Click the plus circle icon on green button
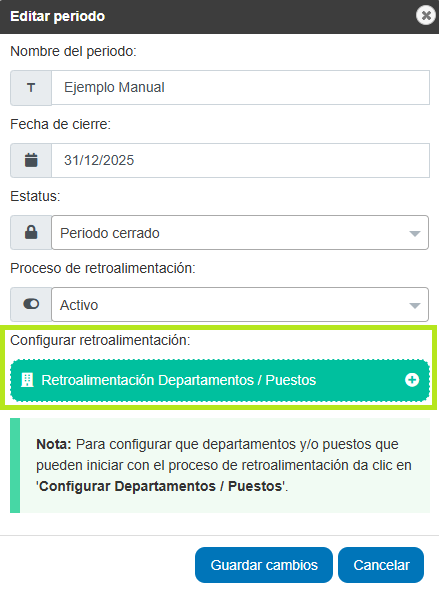This screenshot has height=590, width=439. 412,380
